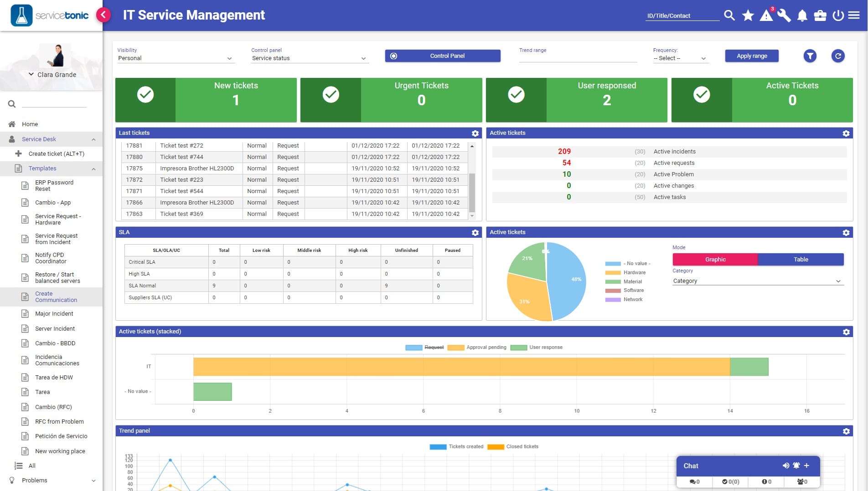868x491 pixels.
Task: Select the Graphic mode tab
Action: (x=715, y=260)
